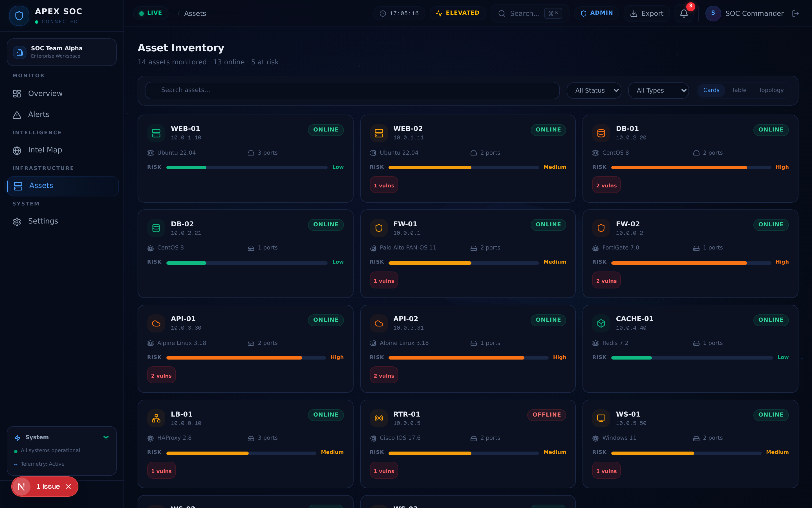Open the notifications bell
This screenshot has width=812, height=508.
[x=684, y=14]
